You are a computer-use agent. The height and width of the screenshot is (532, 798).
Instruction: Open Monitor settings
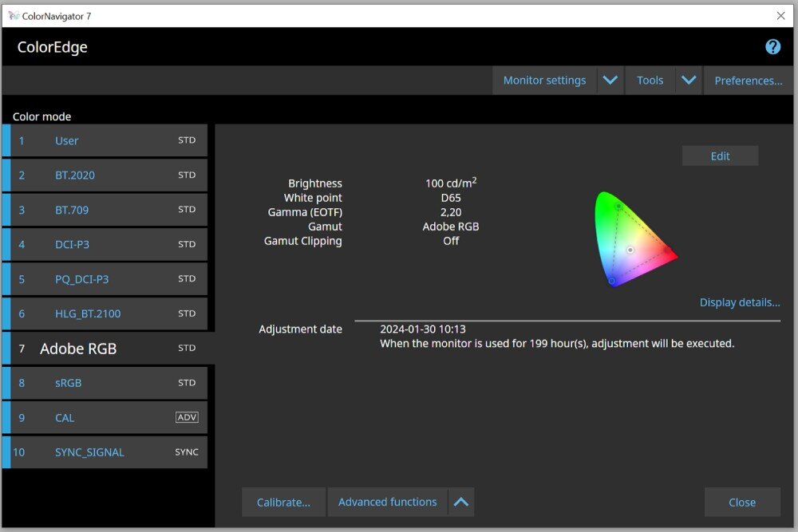[x=544, y=81]
